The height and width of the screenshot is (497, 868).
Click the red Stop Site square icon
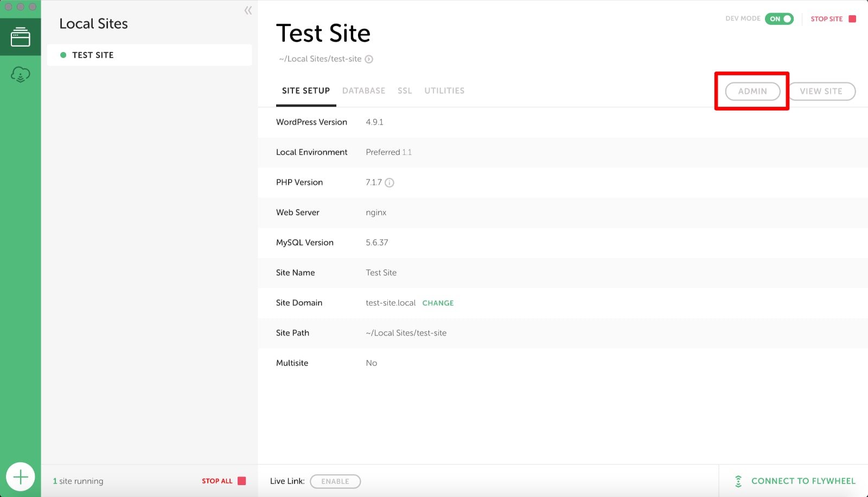pyautogui.click(x=852, y=19)
